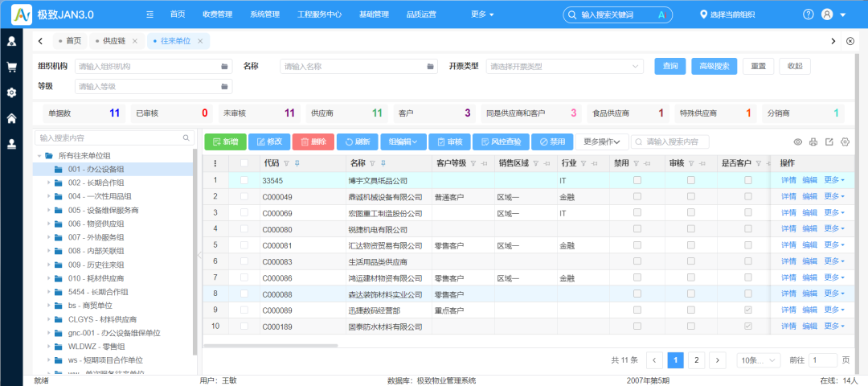The image size is (868, 386).
Task: Toggle 审核 checkbox for 锐捷机电有限公司
Action: [691, 228]
